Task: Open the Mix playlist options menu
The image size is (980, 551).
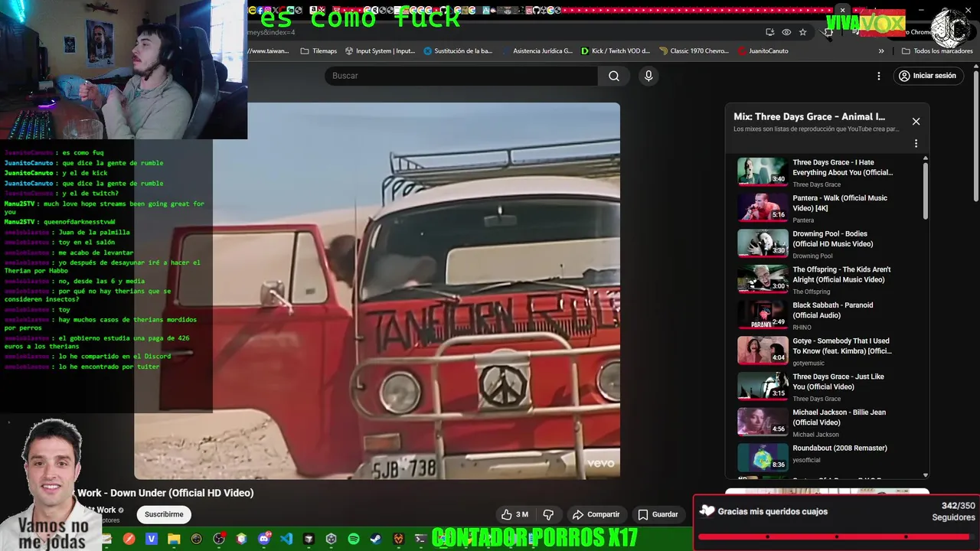Action: [916, 143]
